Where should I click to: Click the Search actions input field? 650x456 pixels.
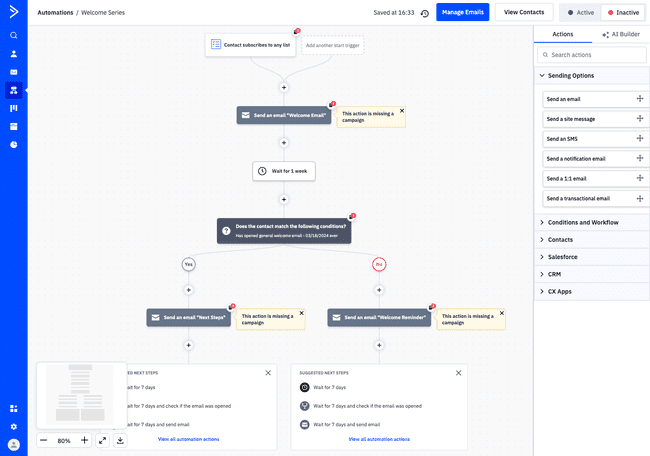[x=595, y=55]
